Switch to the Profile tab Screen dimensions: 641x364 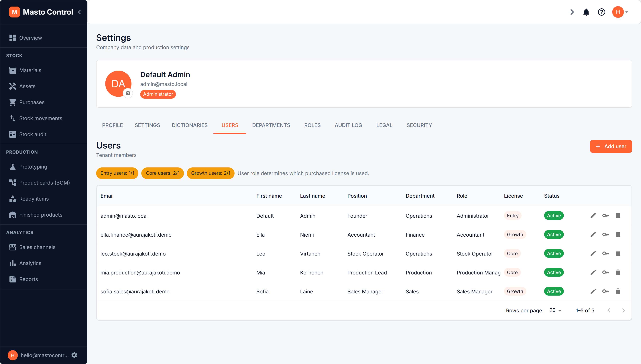point(112,125)
